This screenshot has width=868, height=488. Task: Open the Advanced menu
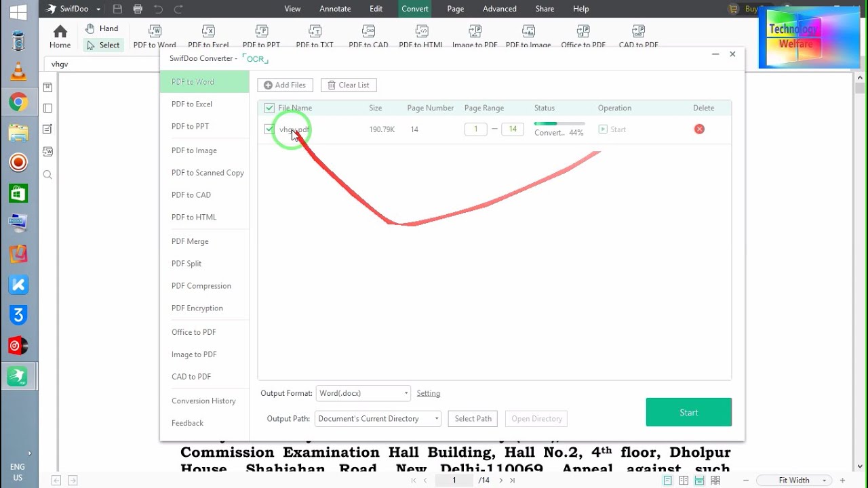[x=500, y=9]
